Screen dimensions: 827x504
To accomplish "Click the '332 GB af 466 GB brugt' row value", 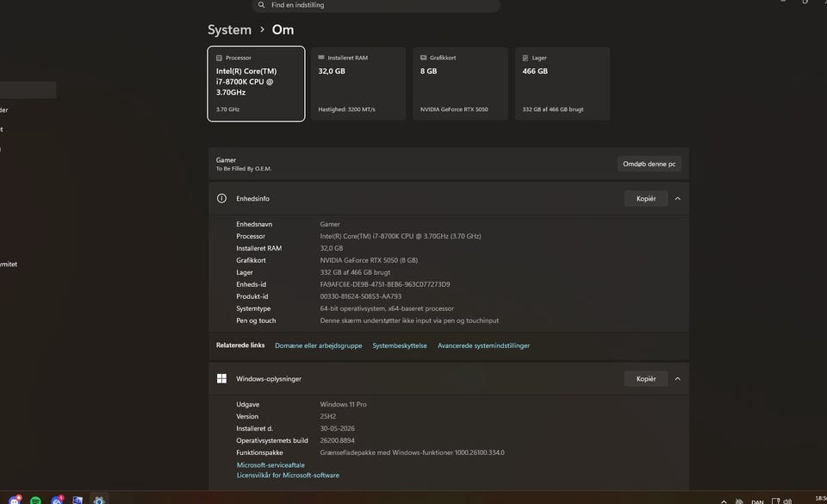I will click(355, 272).
